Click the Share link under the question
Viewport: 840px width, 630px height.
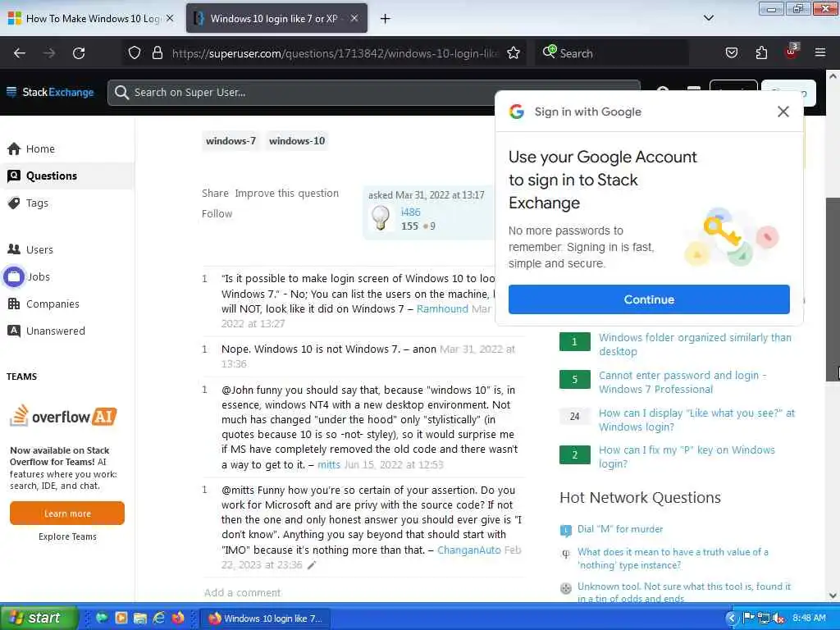coord(215,193)
